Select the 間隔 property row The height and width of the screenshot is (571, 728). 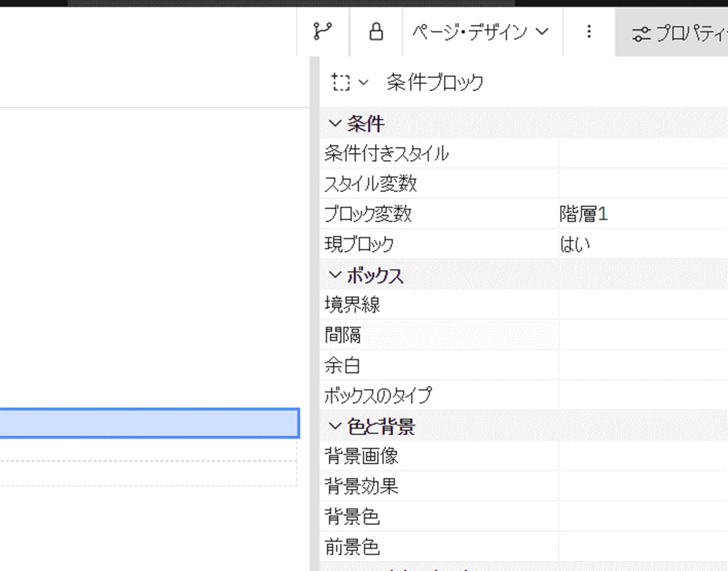tap(524, 335)
